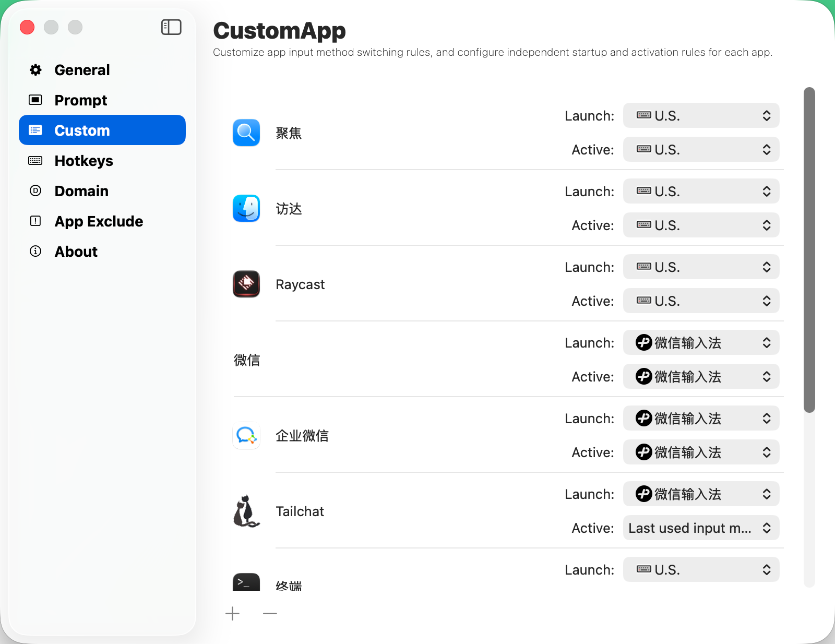Viewport: 835px width, 644px height.
Task: Add a new app with plus button
Action: pos(232,614)
